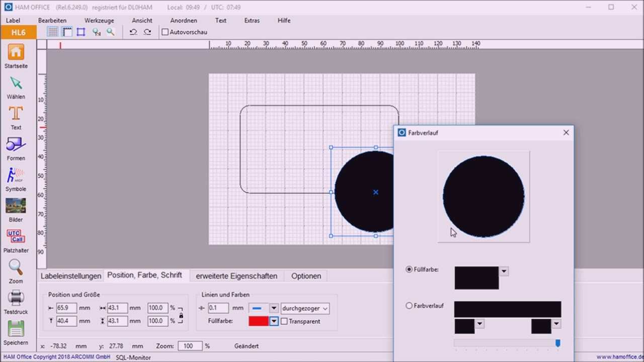Choose the Symbole tool

tap(16, 175)
